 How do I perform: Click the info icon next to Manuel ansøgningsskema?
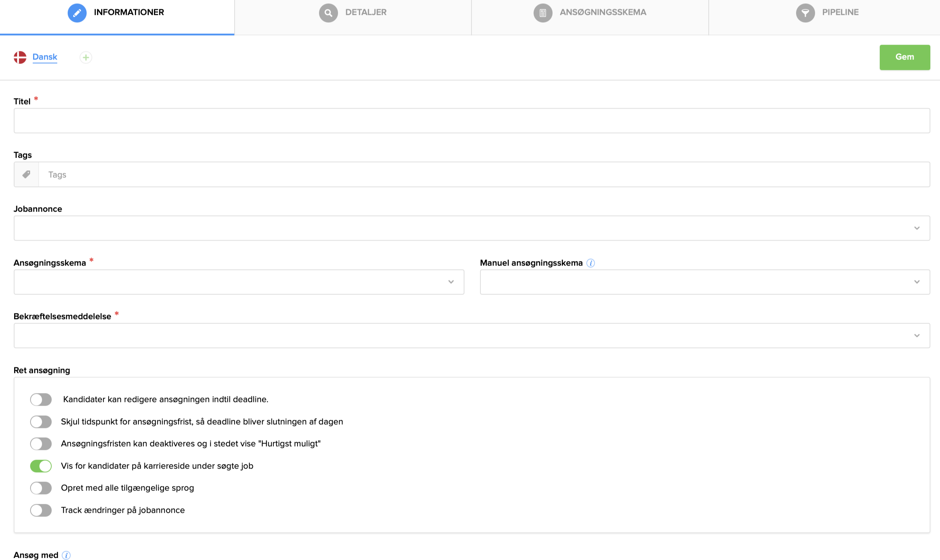coord(590,263)
